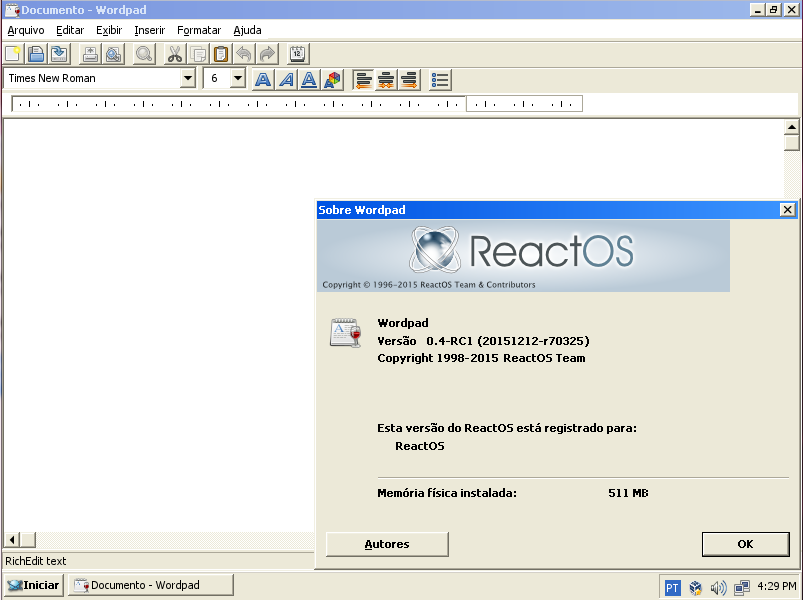Insert date and time using the calendar icon

click(296, 53)
